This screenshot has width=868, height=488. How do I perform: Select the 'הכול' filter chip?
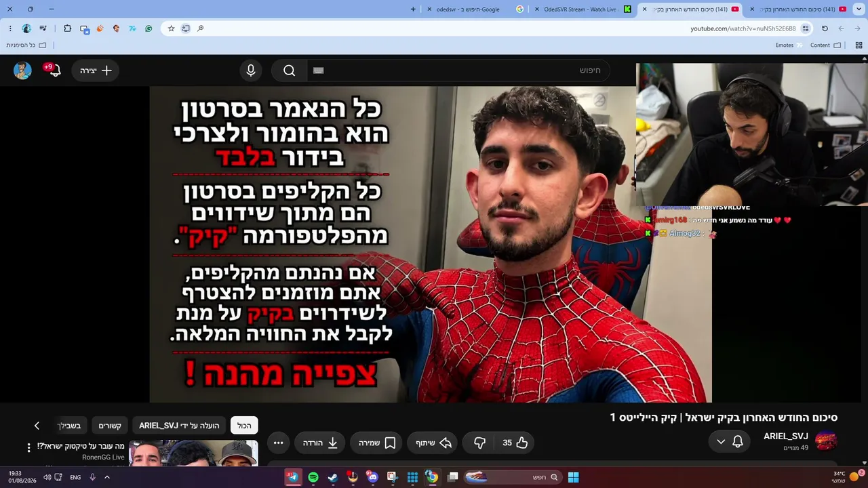tap(244, 426)
